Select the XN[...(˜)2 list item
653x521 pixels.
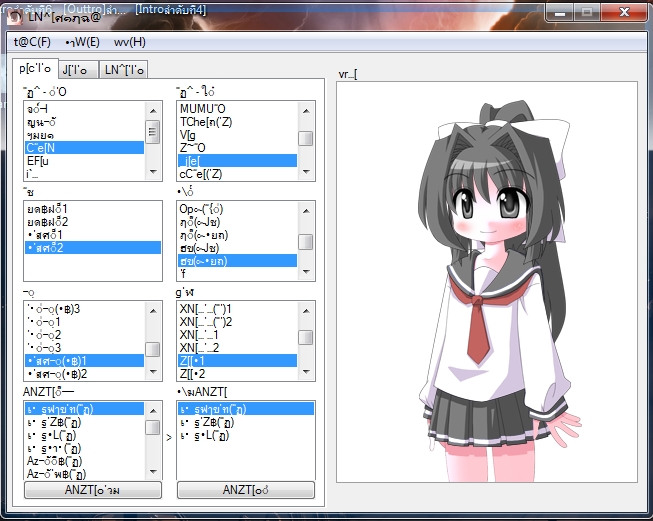point(237,322)
